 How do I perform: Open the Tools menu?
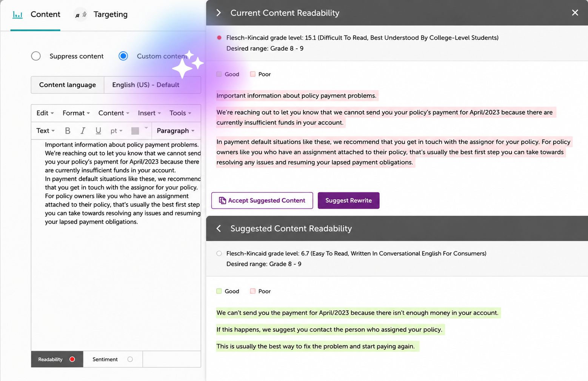click(180, 113)
